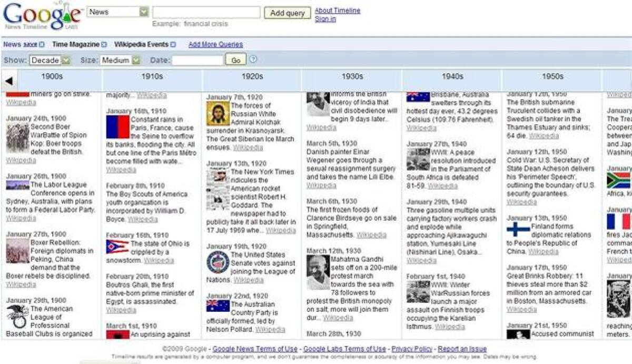
Task: Open Wikipedia link under Second Boer War event
Action: [x=21, y=160]
